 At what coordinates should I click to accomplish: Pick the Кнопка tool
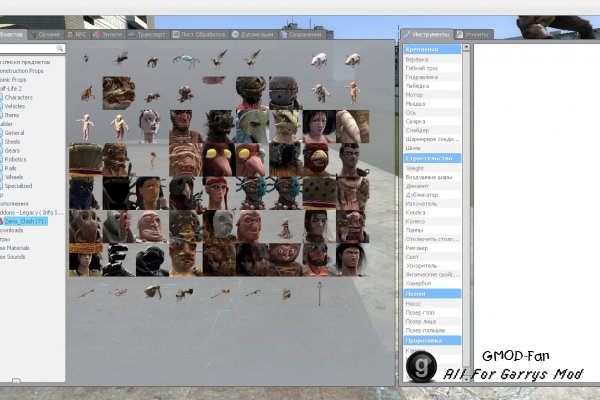(x=432, y=212)
